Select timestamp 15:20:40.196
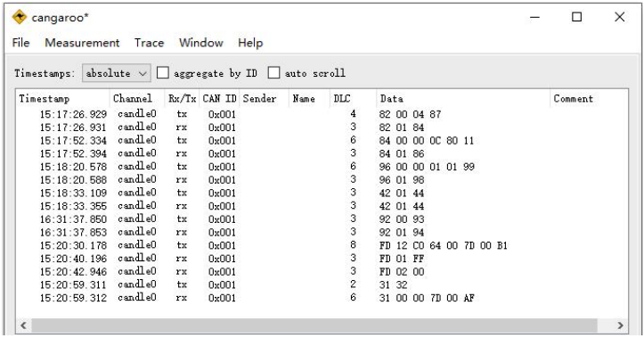644x338 pixels. point(73,259)
